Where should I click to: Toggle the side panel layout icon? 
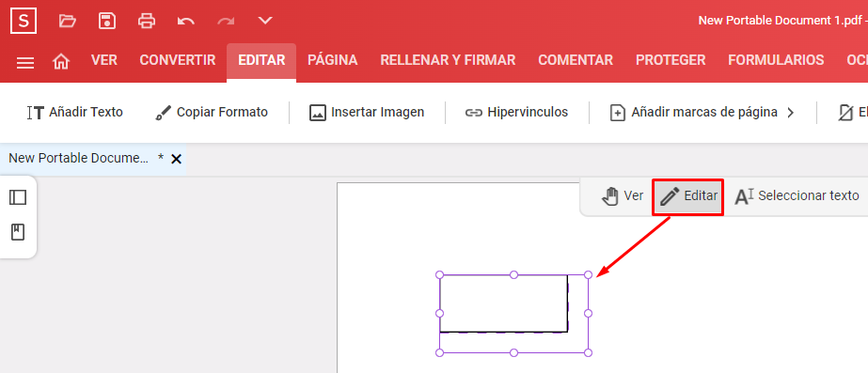(x=18, y=197)
